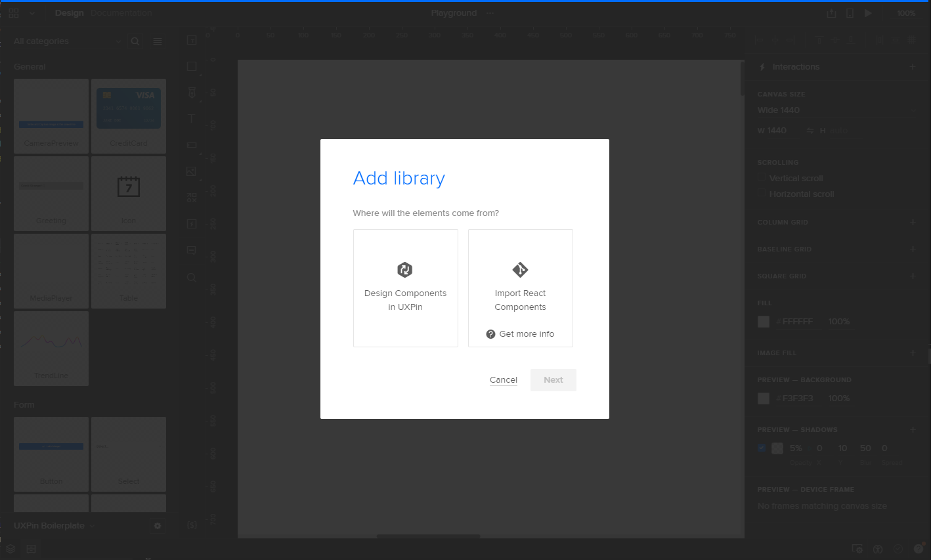Screen dimensions: 931x560
Task: Open the Layers panel icon at bottom-left
Action: (11, 549)
